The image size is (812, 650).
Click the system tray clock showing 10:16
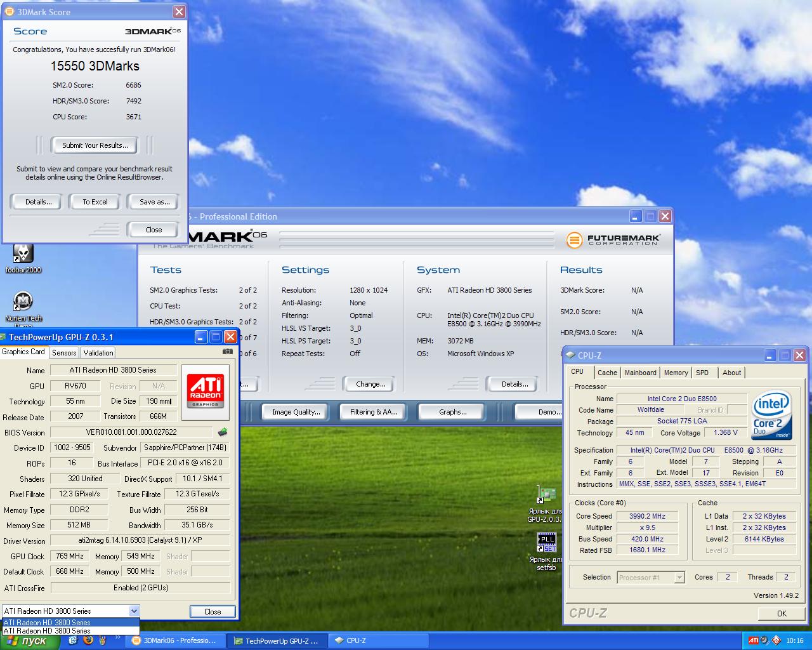tap(795, 640)
